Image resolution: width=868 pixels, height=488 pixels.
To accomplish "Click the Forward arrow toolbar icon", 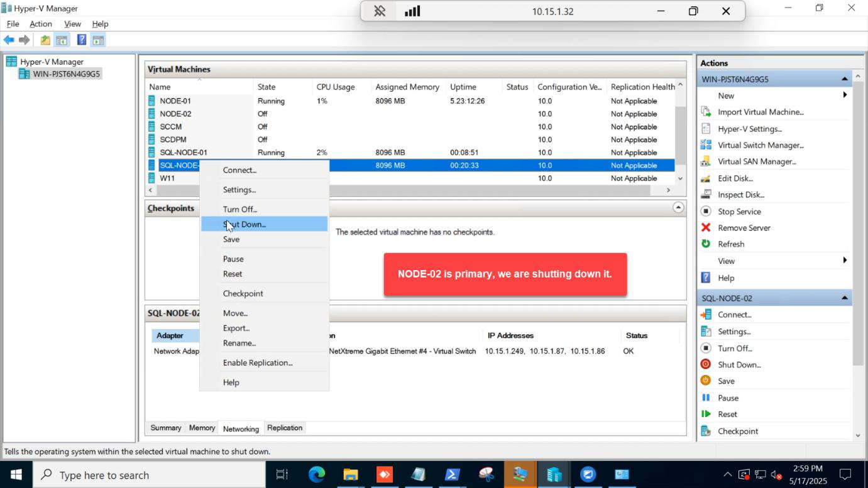I will point(25,40).
